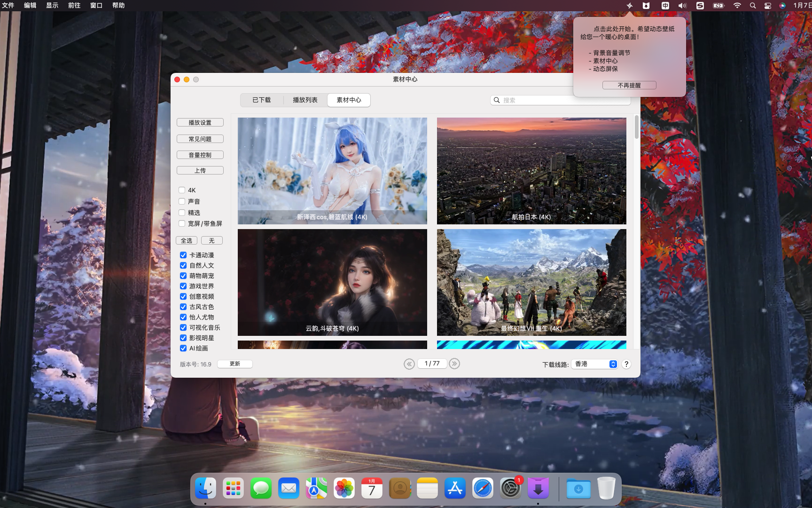The height and width of the screenshot is (508, 812).
Task: Click the Wi-Fi icon in the menu bar
Action: point(736,6)
